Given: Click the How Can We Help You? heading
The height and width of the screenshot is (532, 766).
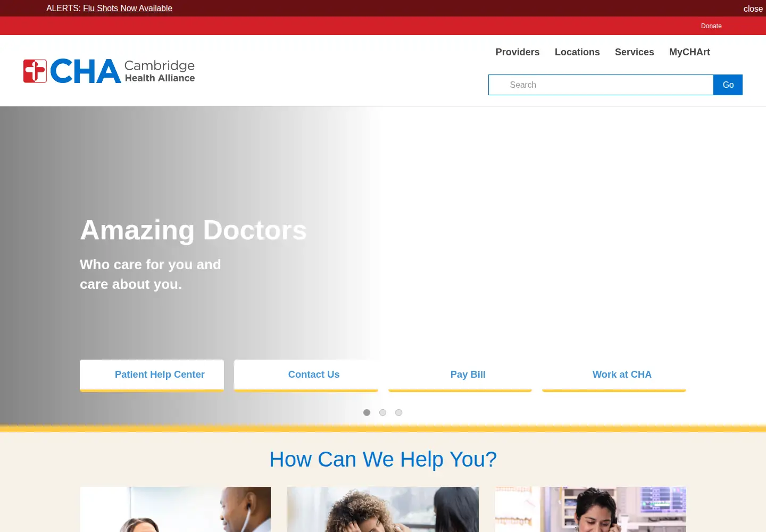Looking at the screenshot, I should pos(383,459).
